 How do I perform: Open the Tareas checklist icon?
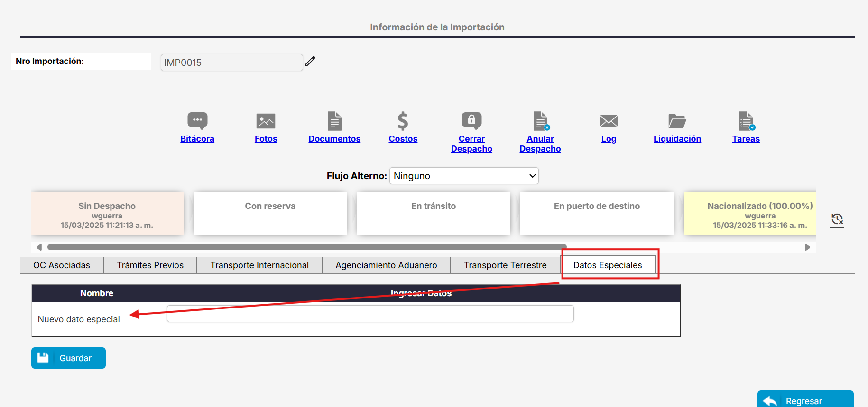coord(746,121)
